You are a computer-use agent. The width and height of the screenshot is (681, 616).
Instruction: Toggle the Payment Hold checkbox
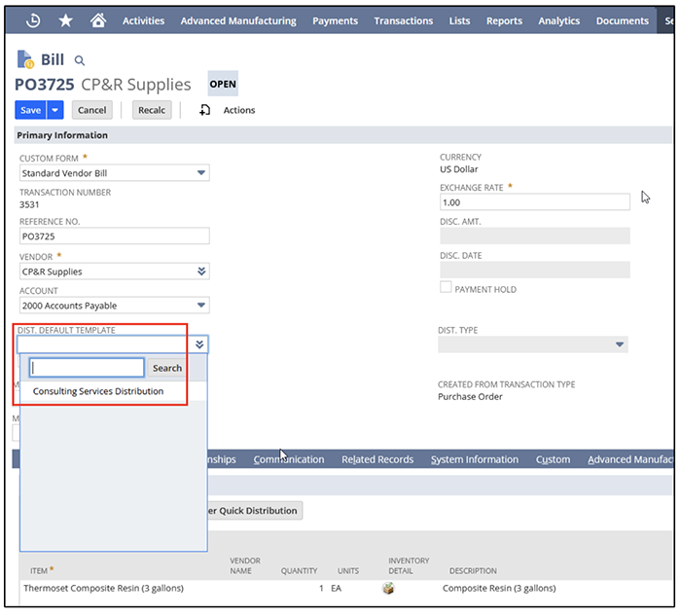(x=446, y=288)
